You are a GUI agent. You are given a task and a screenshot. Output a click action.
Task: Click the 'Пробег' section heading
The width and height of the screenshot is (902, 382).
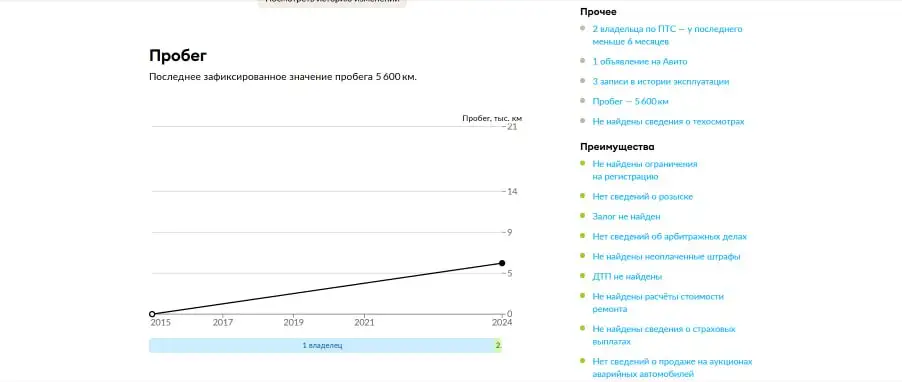click(x=178, y=56)
